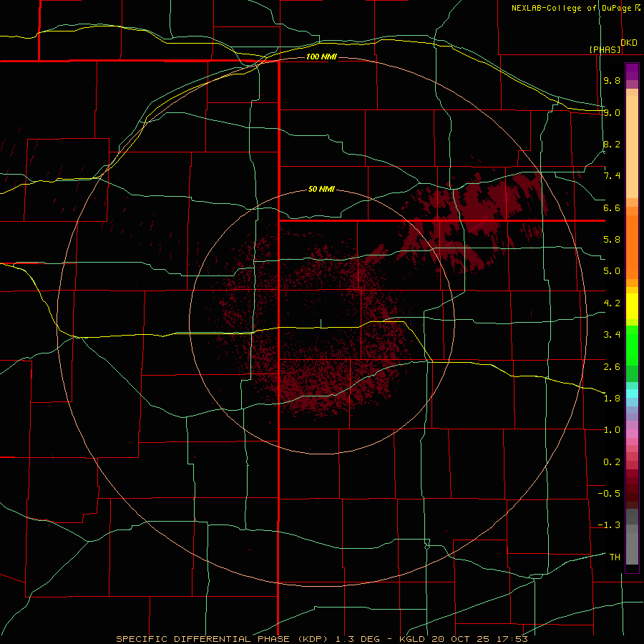Viewport: 644px width, 644px height.
Task: Select the 50 NMI range ring label
Action: coord(321,189)
